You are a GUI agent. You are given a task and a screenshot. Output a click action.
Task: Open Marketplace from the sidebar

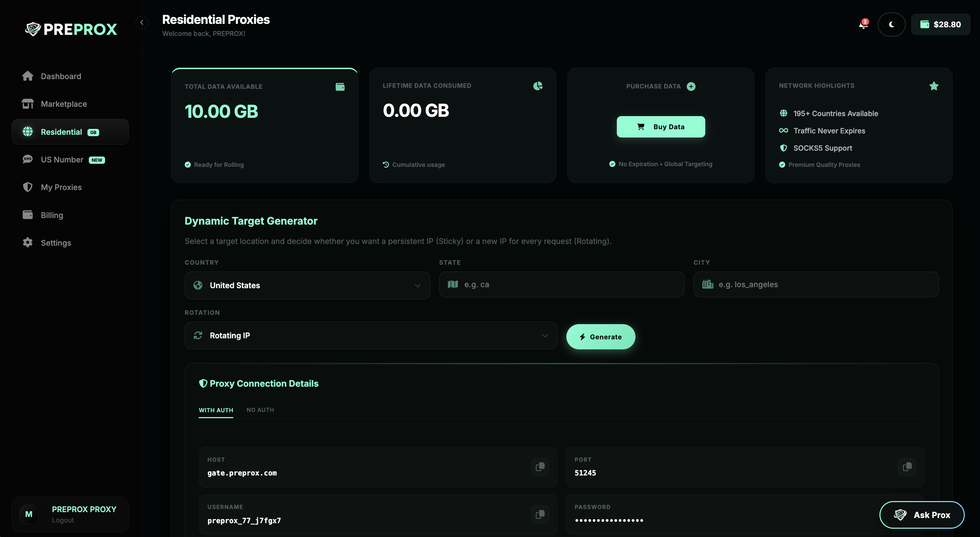tap(64, 104)
